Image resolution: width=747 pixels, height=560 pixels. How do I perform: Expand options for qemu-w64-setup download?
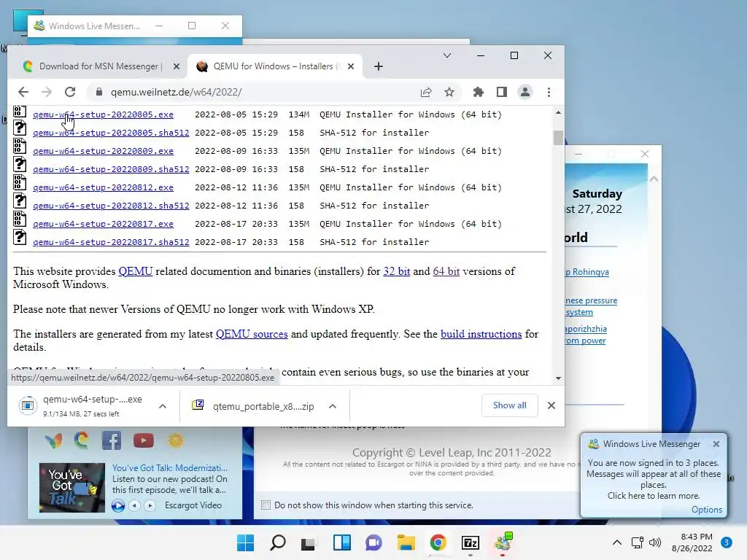[x=163, y=406]
